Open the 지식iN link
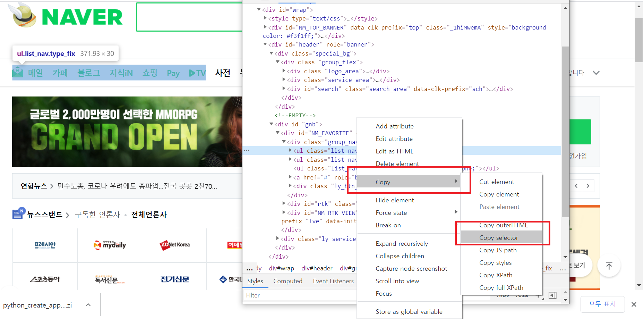The image size is (644, 319). (121, 73)
